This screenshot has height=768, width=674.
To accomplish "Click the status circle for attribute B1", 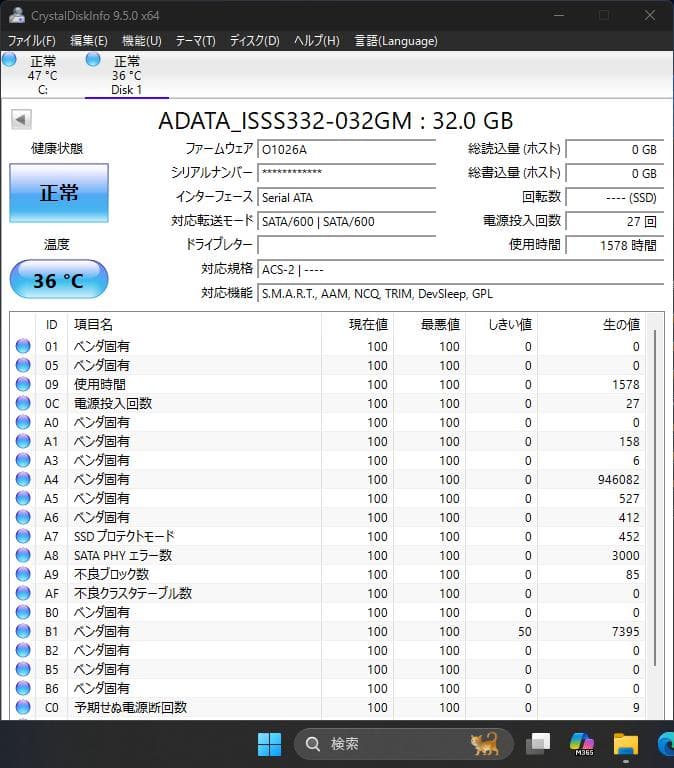I will coord(23,631).
